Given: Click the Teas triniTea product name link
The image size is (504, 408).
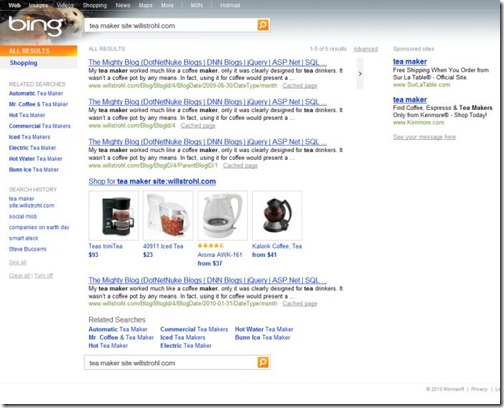Looking at the screenshot, I should coord(105,246).
